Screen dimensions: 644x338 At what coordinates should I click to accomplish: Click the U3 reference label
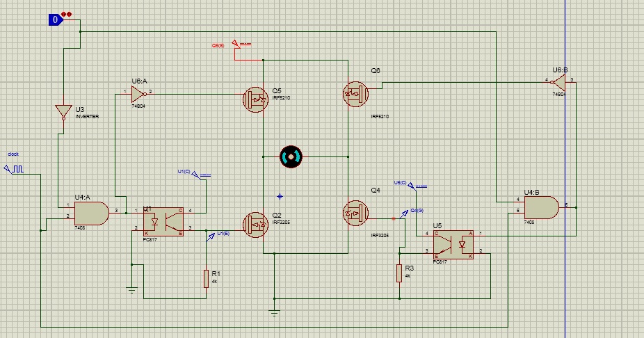point(80,110)
